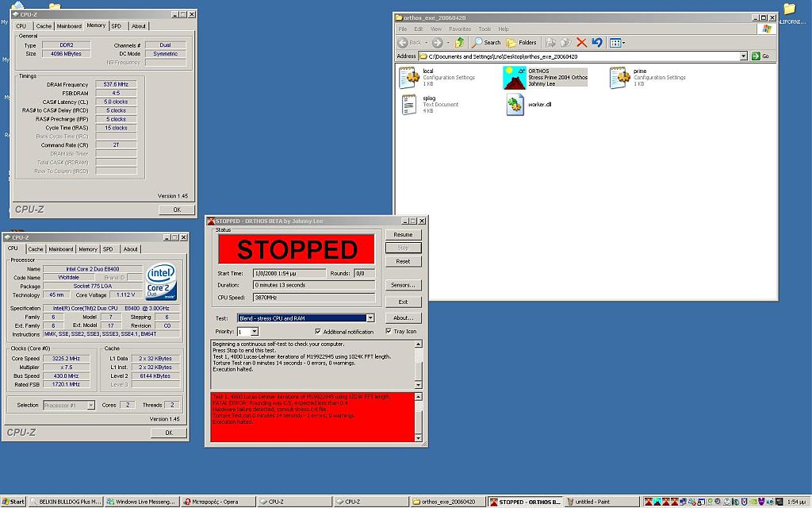Screen dimensions: 812x508
Task: Click OK in the top CPU-Z Memory window
Action: click(x=177, y=210)
